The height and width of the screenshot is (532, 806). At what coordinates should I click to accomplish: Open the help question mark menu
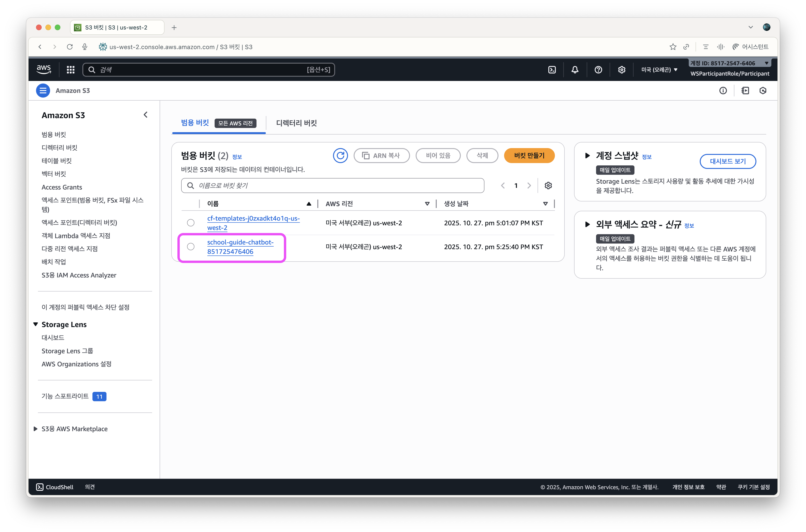pyautogui.click(x=598, y=69)
